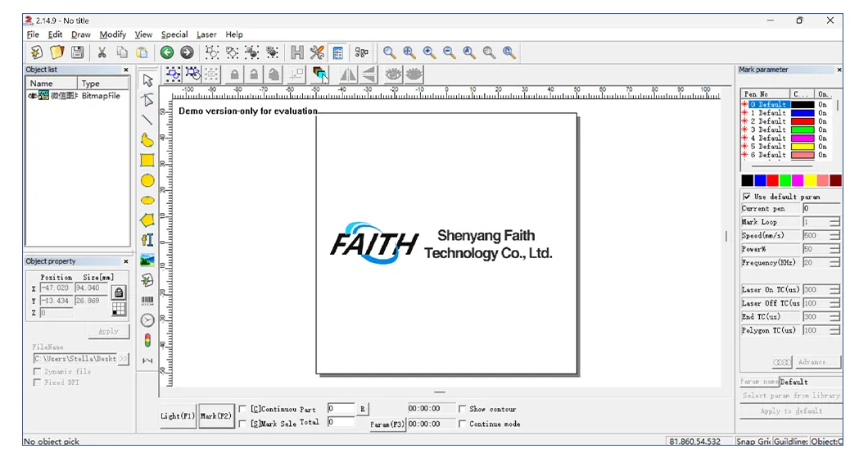The width and height of the screenshot is (868, 458).
Task: Select the vector file import tool
Action: tap(147, 279)
